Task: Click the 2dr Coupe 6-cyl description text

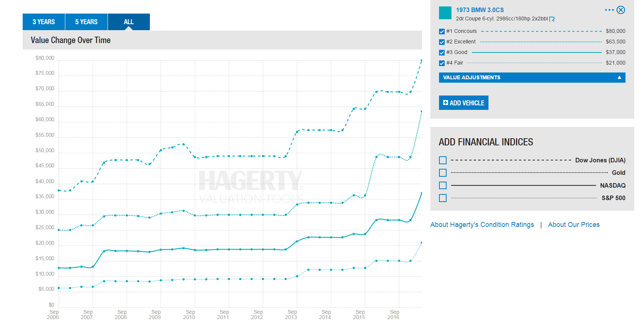Action: pos(502,19)
